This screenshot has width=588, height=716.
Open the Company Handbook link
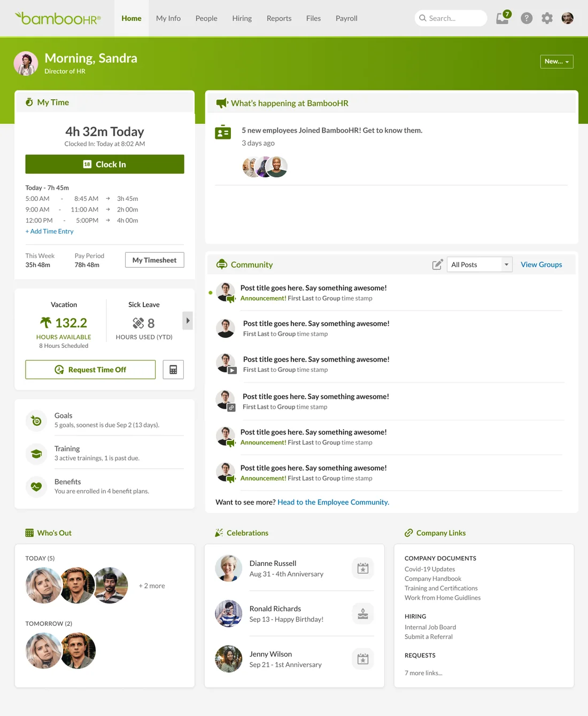(433, 579)
